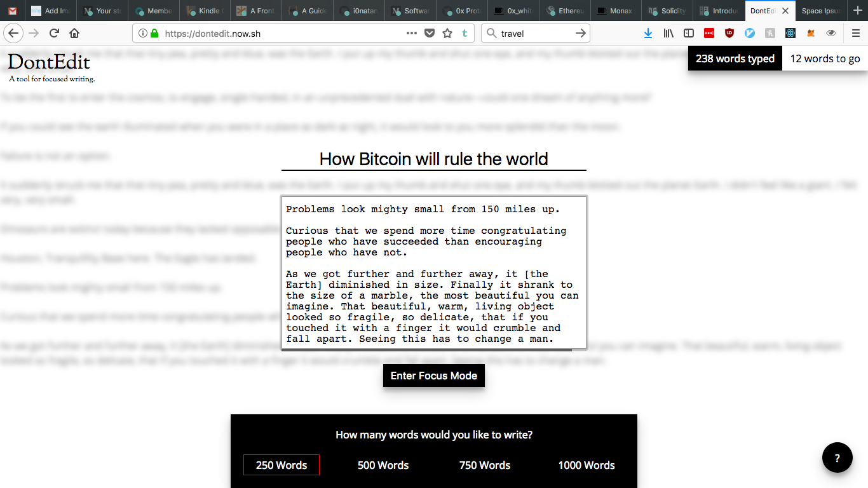Open a new browser tab
Screen dimensions: 868x488
858,11
